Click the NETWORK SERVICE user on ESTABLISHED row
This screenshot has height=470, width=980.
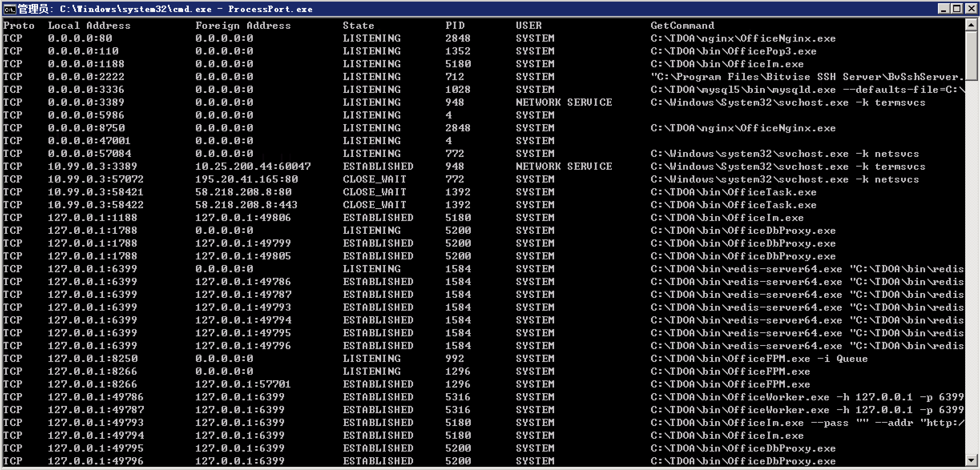564,167
